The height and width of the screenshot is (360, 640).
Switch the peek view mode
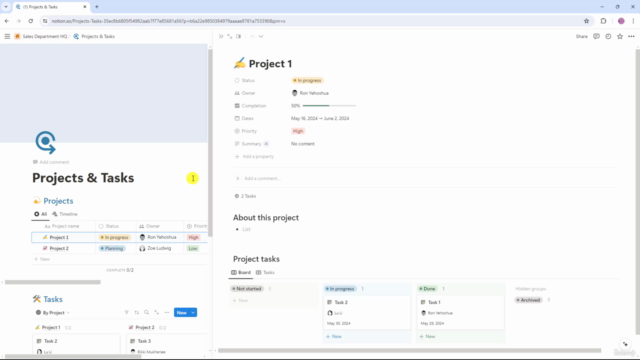pyautogui.click(x=239, y=36)
